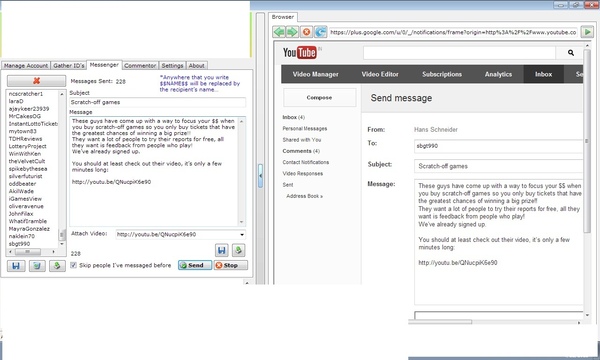
Task: Open Address Book link
Action: point(304,196)
